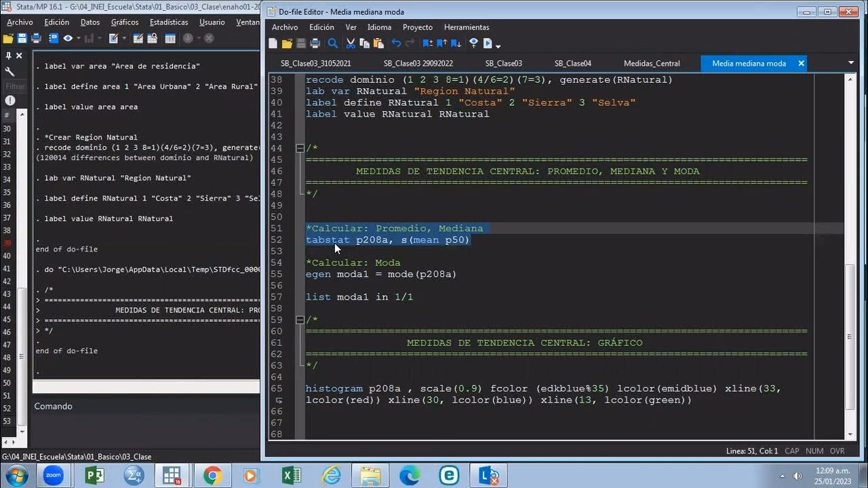Expand the tab list dropdown arrow
868x488 pixels.
pyautogui.click(x=851, y=63)
